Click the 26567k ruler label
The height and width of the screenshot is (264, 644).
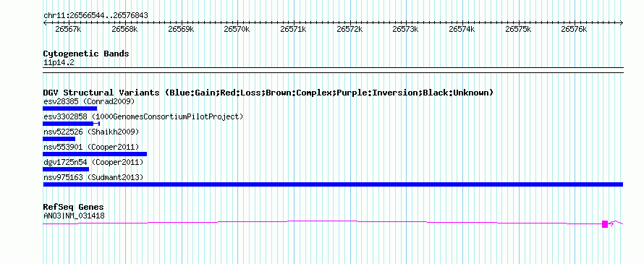click(68, 29)
